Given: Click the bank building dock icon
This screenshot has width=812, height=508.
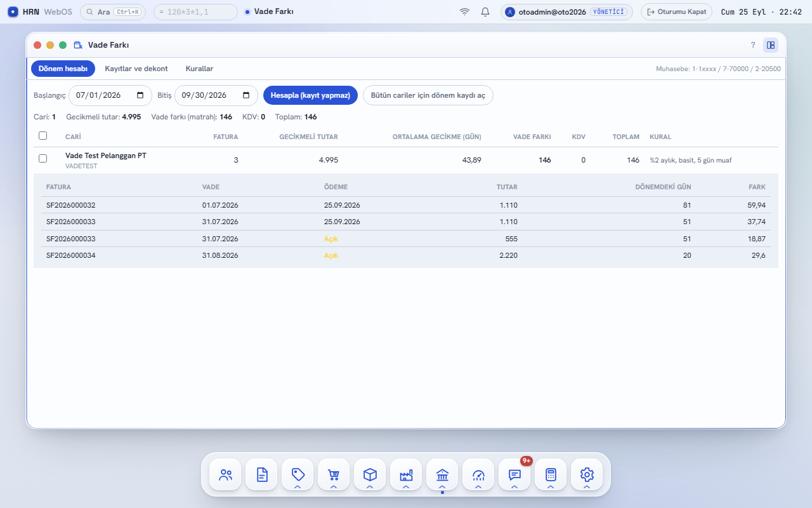Looking at the screenshot, I should (442, 473).
